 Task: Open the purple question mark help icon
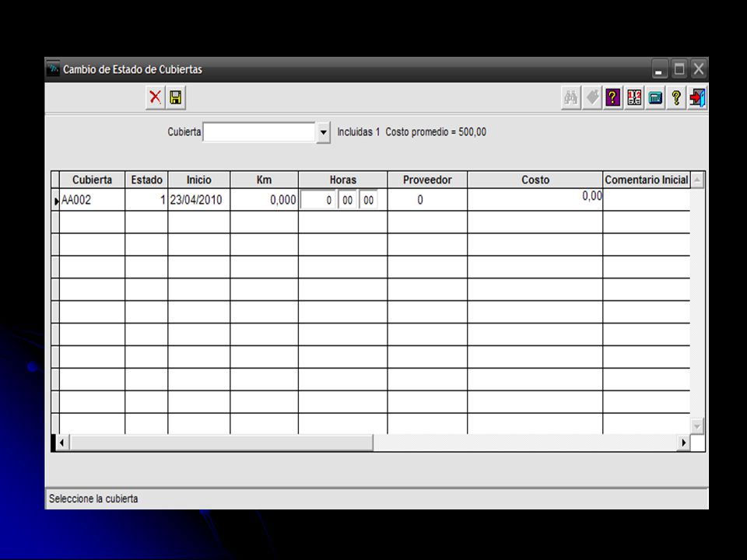(613, 98)
